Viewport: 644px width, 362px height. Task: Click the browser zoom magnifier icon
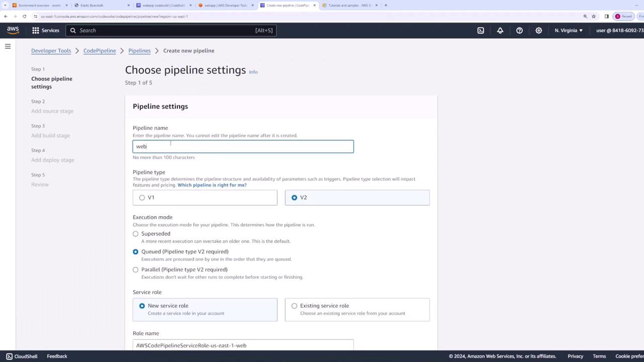585,16
